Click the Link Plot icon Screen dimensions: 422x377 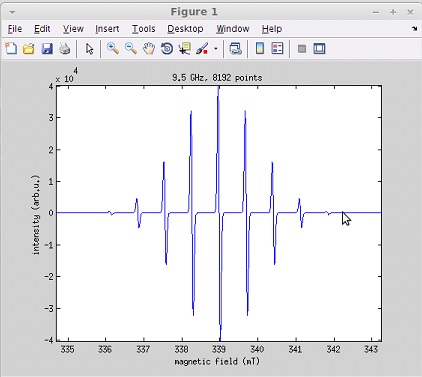click(236, 49)
